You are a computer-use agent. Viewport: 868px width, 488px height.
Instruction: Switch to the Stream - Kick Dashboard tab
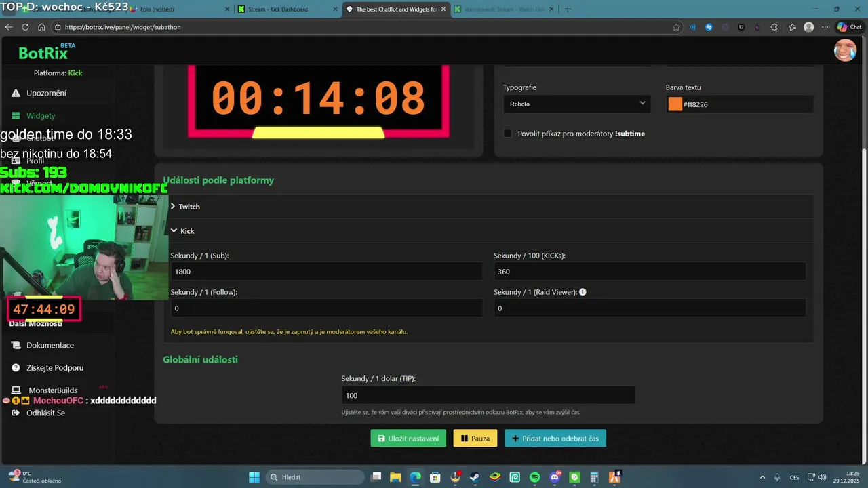coord(285,9)
